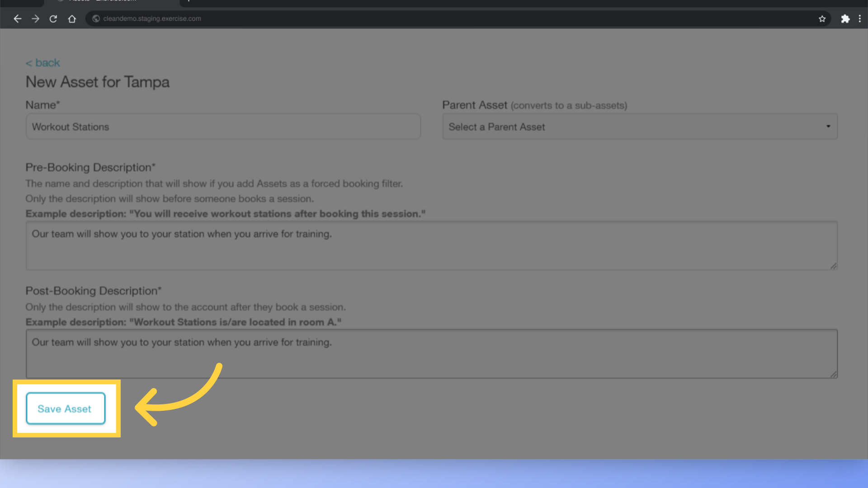
Task: Click the browser forward navigation arrow
Action: (35, 19)
